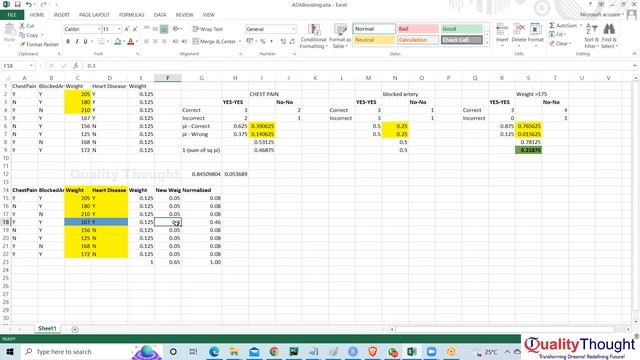Screen dimensions: 640x360
Task: Open the Name Box dropdown
Action: tap(31, 66)
